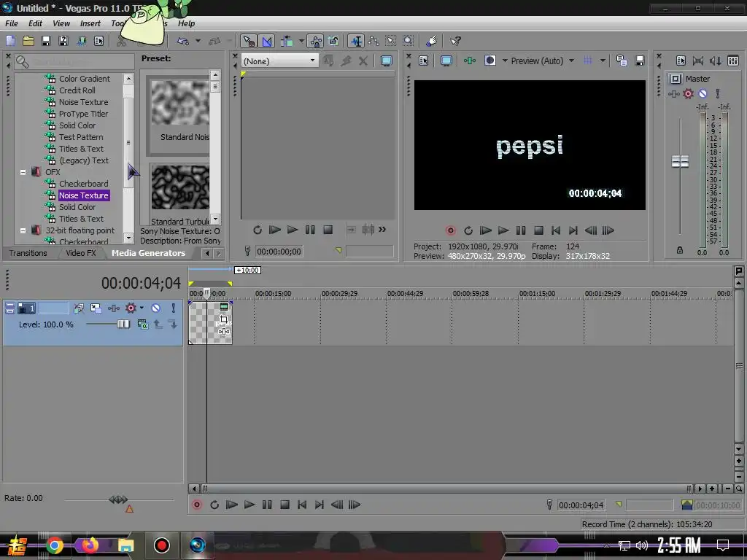The width and height of the screenshot is (747, 560).
Task: Adjust track Level 100.0 % slider
Action: tap(123, 324)
